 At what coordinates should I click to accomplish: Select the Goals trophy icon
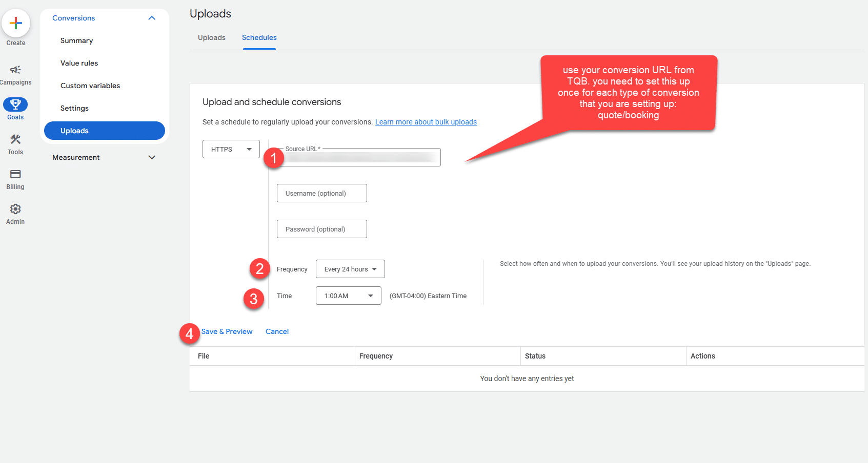point(15,104)
